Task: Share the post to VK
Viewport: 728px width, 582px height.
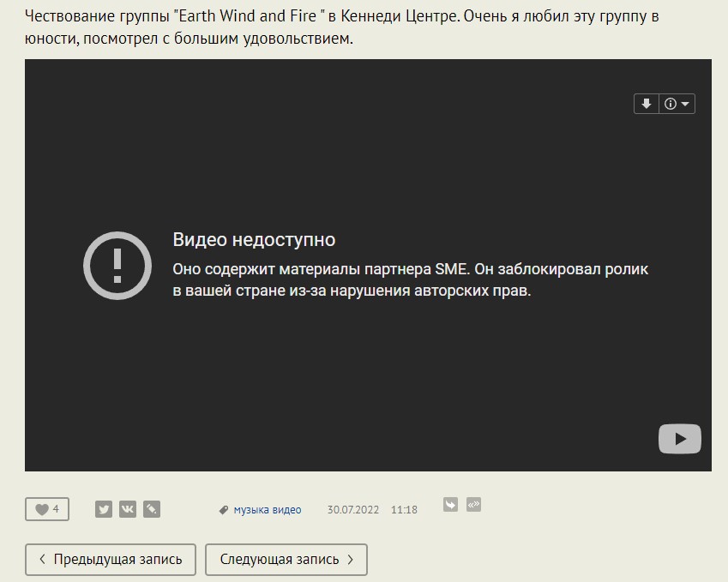Action: [128, 509]
